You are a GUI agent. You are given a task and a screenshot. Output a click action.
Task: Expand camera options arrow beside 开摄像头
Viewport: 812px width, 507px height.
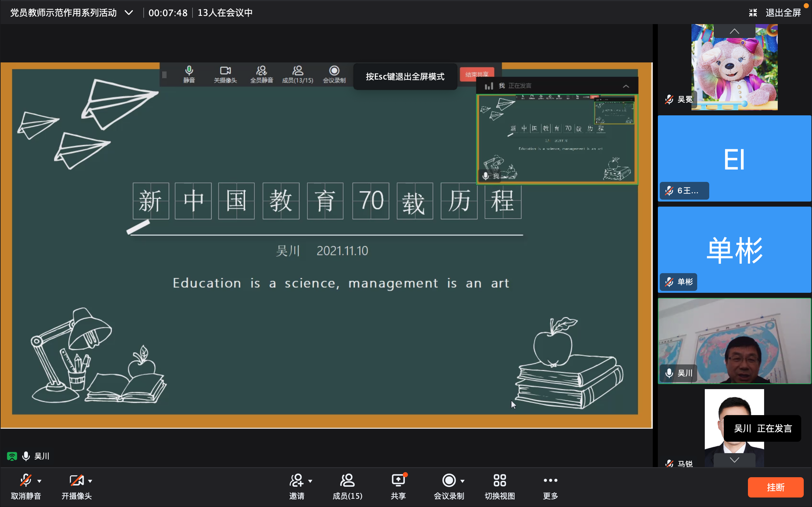point(90,481)
